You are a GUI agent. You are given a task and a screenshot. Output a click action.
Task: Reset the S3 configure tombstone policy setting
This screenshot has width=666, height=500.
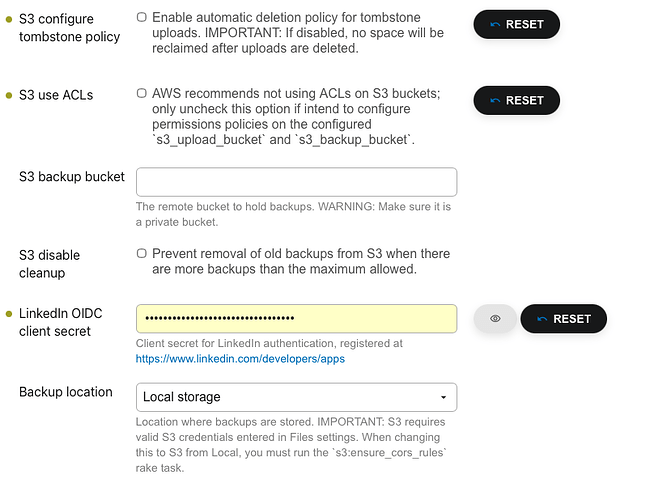click(516, 24)
